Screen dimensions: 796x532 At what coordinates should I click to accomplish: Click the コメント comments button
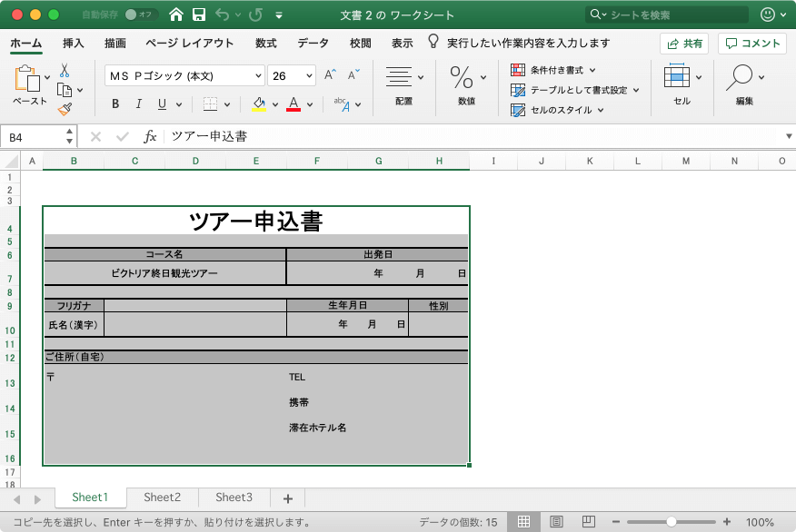752,43
